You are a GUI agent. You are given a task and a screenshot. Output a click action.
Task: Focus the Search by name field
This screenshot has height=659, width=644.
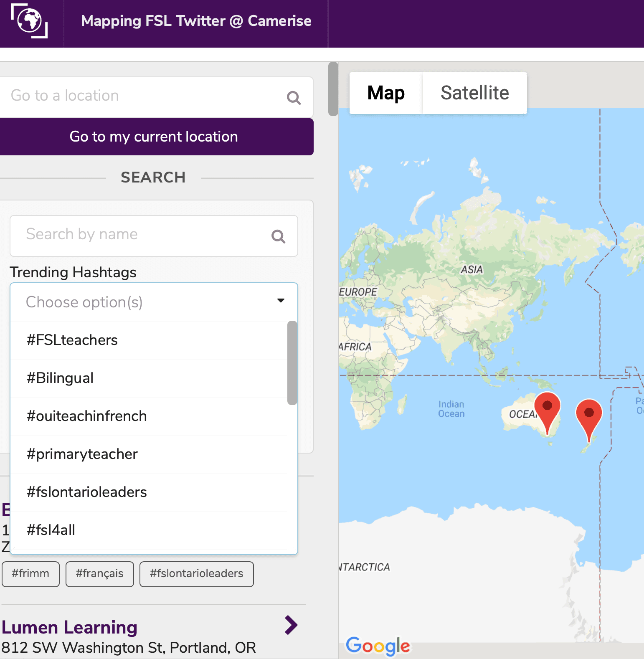click(154, 236)
